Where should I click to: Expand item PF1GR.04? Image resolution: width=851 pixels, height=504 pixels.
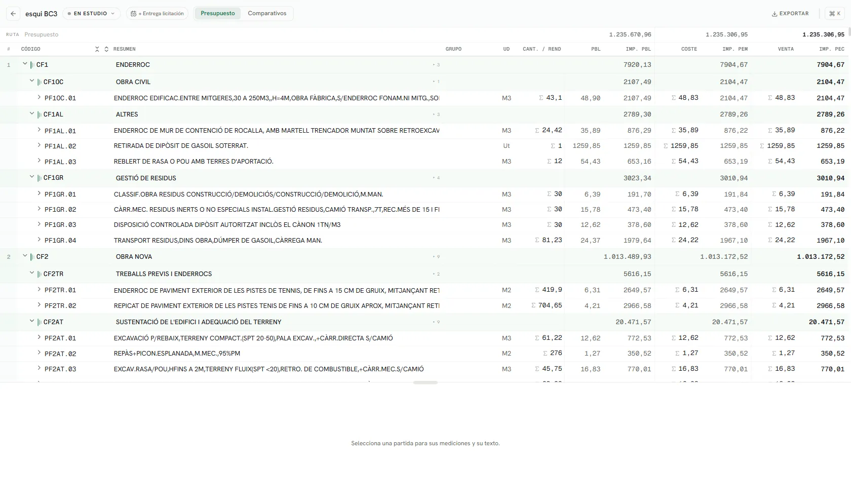tap(39, 240)
